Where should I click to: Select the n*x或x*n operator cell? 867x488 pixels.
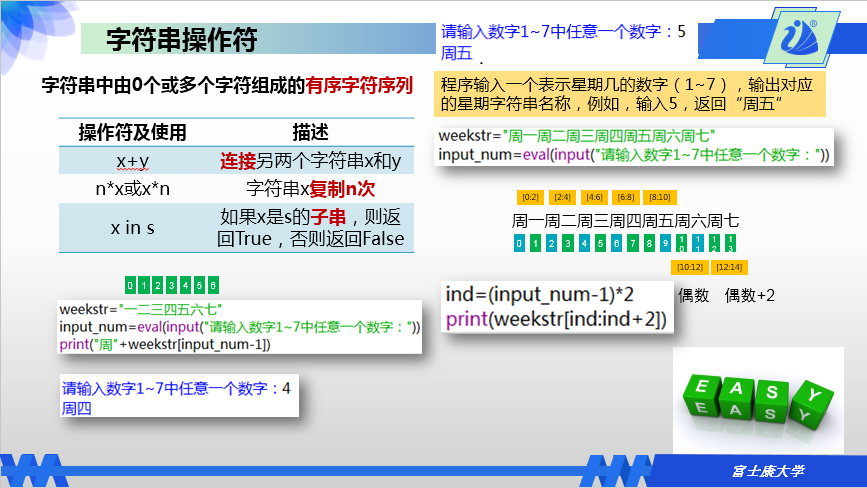133,189
